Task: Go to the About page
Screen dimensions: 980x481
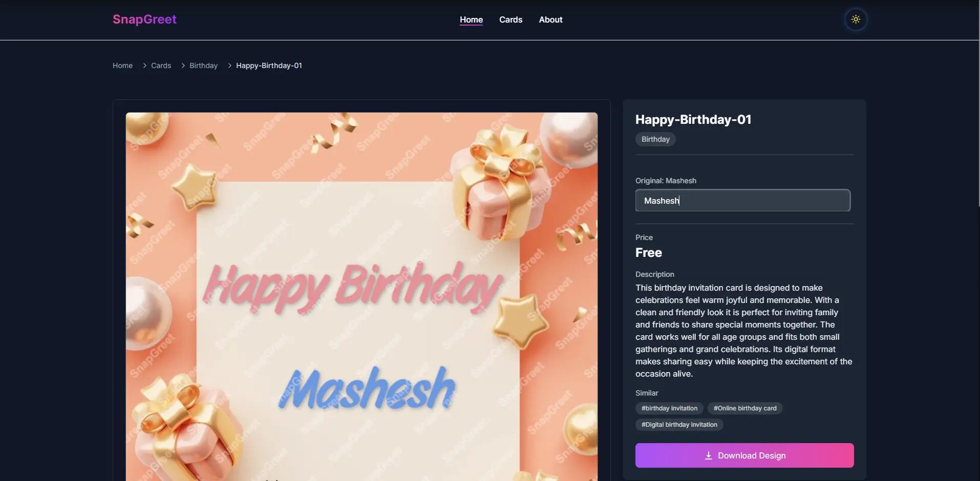Action: point(550,19)
